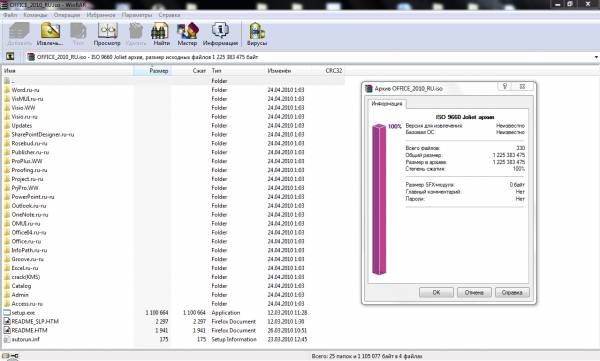This screenshot has height=361, width=600.
Task: Expand the archive path dropdown arrow
Action: [x=596, y=57]
